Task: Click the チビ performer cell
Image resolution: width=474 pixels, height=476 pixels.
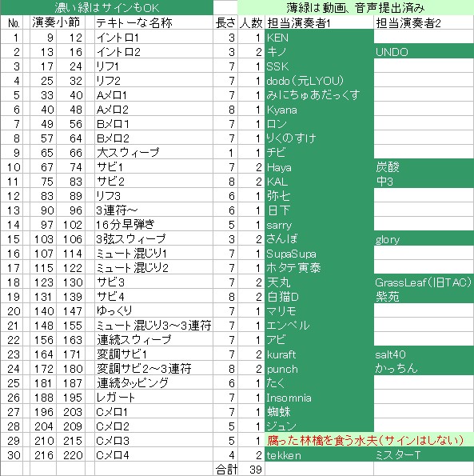Action: pyautogui.click(x=320, y=153)
